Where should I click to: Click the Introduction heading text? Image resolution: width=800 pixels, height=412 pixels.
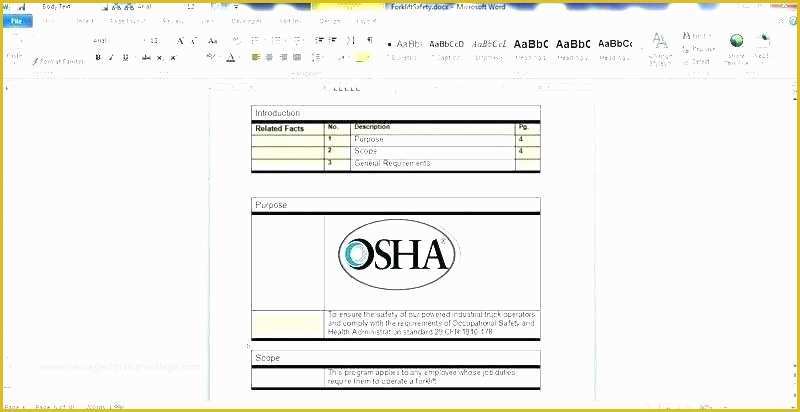point(278,113)
